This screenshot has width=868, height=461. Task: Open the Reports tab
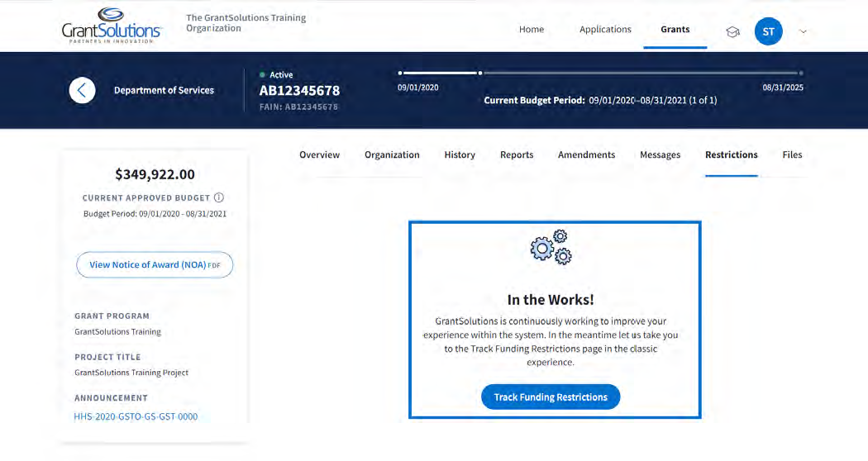517,154
